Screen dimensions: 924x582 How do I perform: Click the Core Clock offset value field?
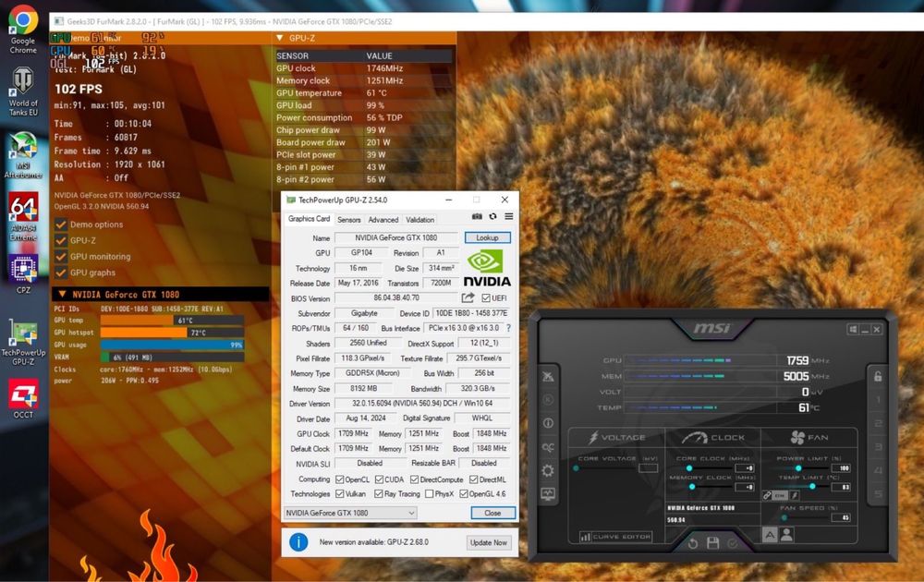744,468
